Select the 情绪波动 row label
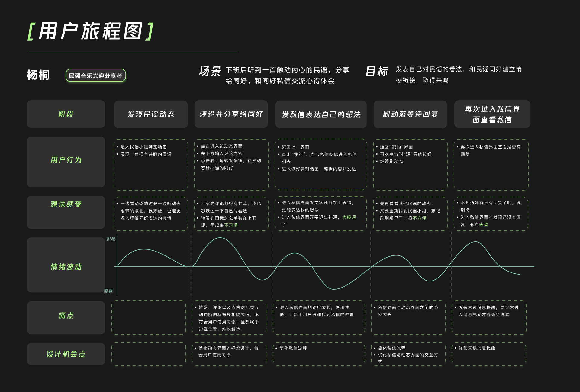 click(66, 267)
